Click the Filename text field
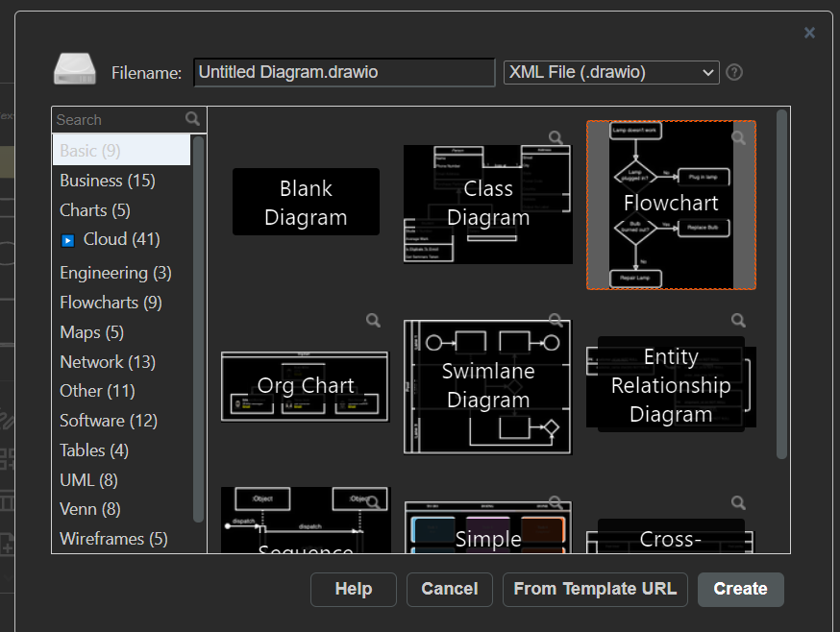840x632 pixels. [343, 72]
